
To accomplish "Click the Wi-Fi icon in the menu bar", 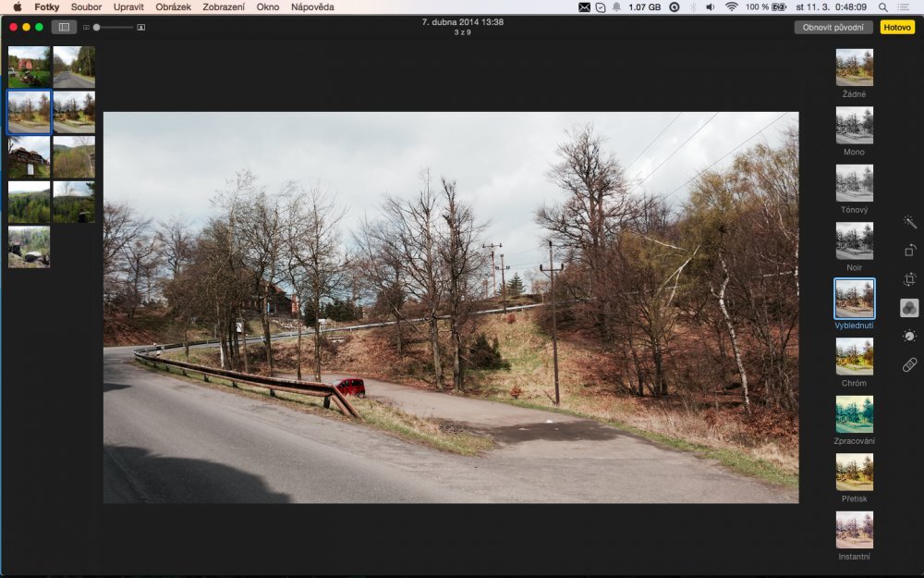I will click(731, 6).
